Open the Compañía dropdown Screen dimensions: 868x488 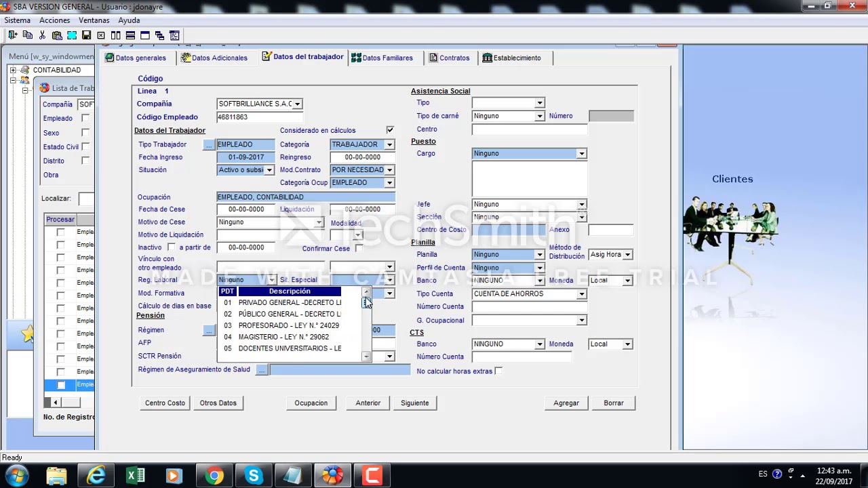[x=297, y=104]
